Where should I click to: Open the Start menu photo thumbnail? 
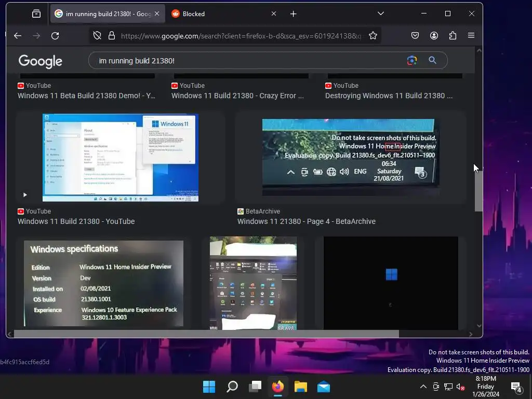[x=253, y=283]
